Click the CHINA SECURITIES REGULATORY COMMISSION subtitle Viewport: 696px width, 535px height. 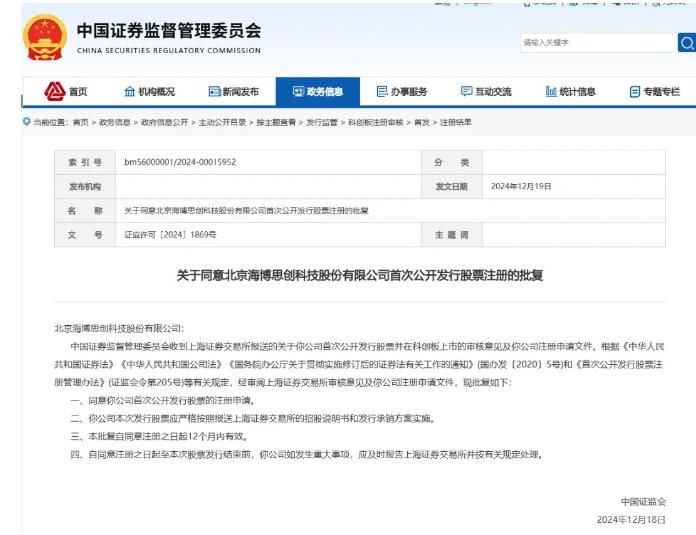pyautogui.click(x=169, y=51)
